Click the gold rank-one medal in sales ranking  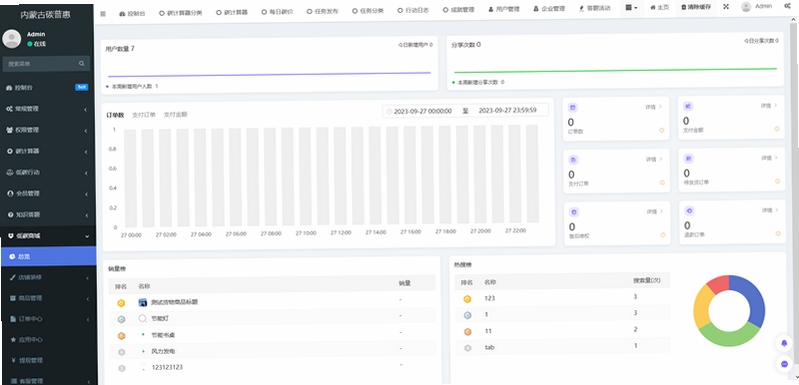click(x=121, y=303)
